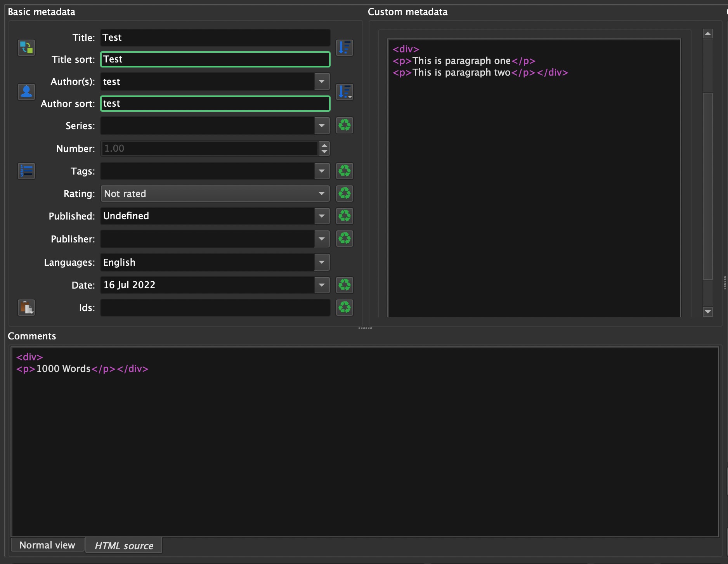Expand the Languages dropdown
The image size is (728, 564).
[x=322, y=262]
